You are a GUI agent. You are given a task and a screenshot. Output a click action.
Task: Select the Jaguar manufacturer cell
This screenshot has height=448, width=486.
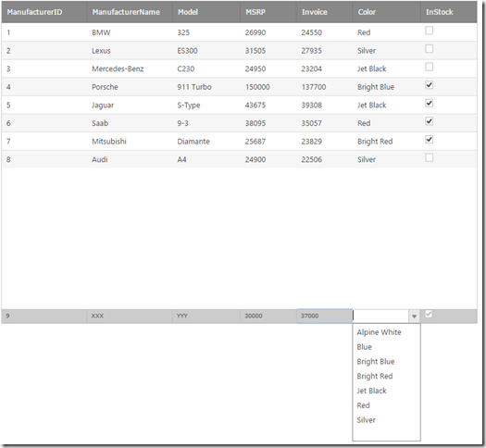(x=130, y=105)
